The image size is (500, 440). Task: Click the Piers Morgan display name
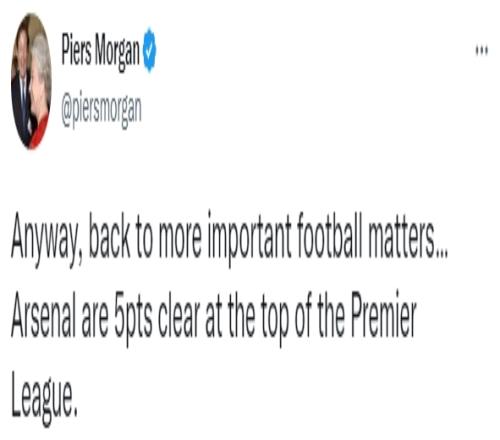[x=100, y=51]
